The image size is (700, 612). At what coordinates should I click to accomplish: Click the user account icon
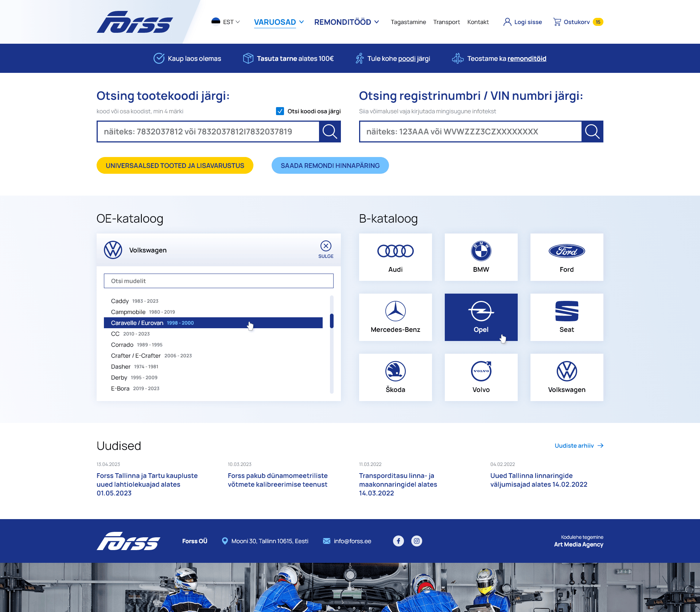coord(507,22)
